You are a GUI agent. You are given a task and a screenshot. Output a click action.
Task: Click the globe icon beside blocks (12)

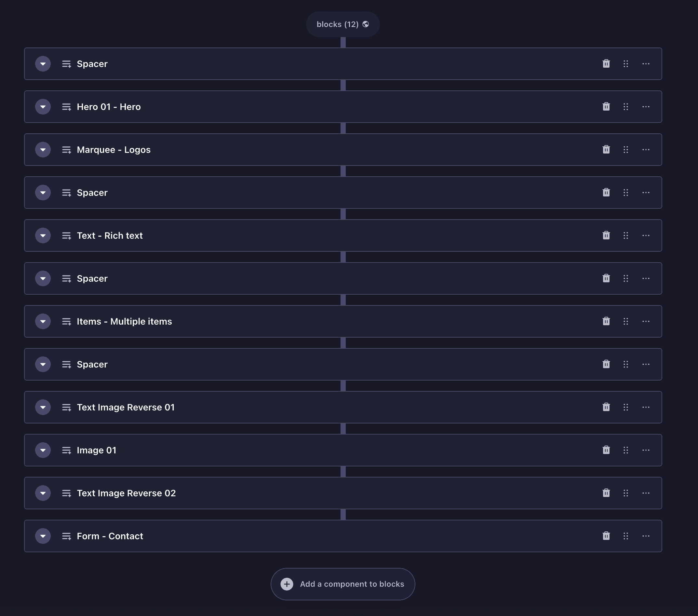click(x=366, y=24)
